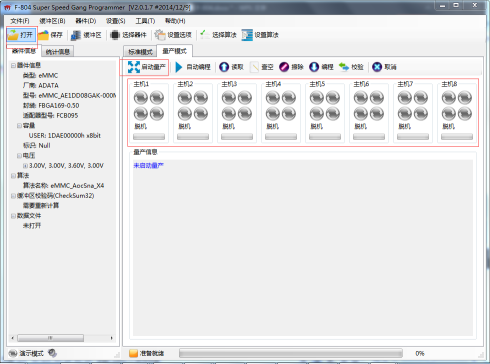Image resolution: width=490 pixels, height=364 pixels.
Task: Click the 准备就绪 status icon
Action: coord(133,353)
